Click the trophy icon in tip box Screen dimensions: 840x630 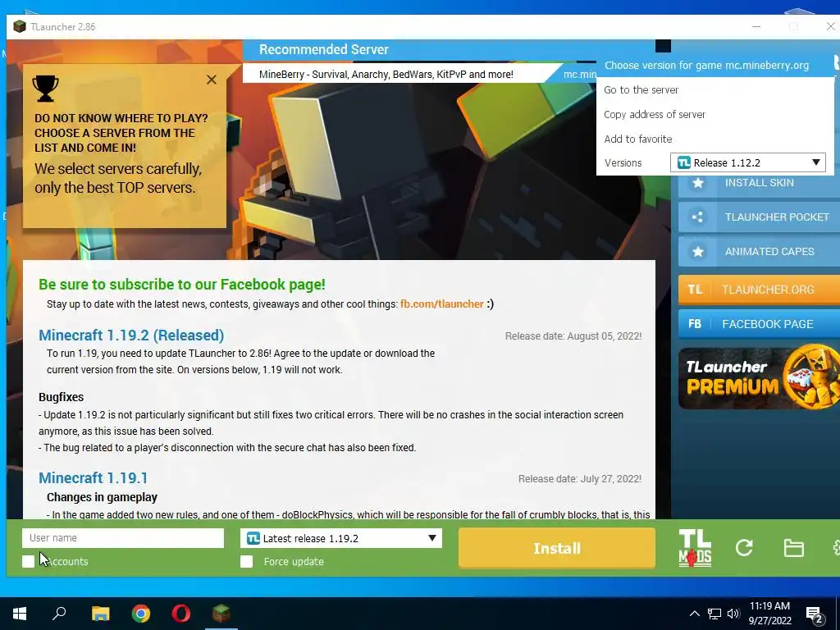tap(46, 89)
